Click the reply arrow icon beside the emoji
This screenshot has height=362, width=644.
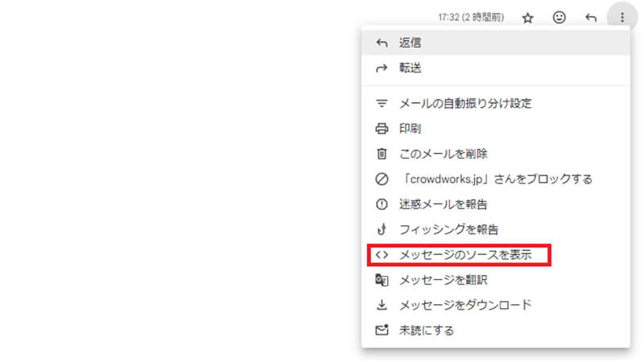[590, 18]
